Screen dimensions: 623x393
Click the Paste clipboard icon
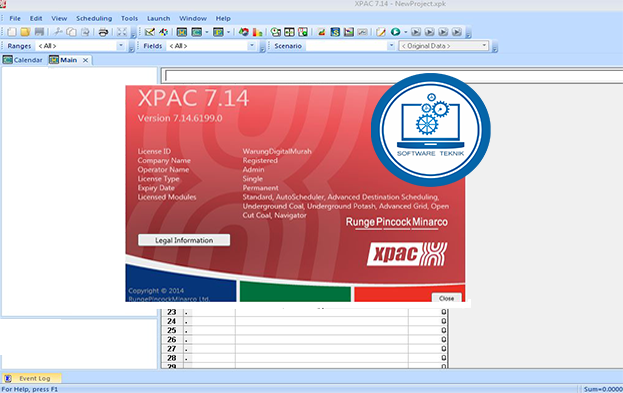point(85,32)
